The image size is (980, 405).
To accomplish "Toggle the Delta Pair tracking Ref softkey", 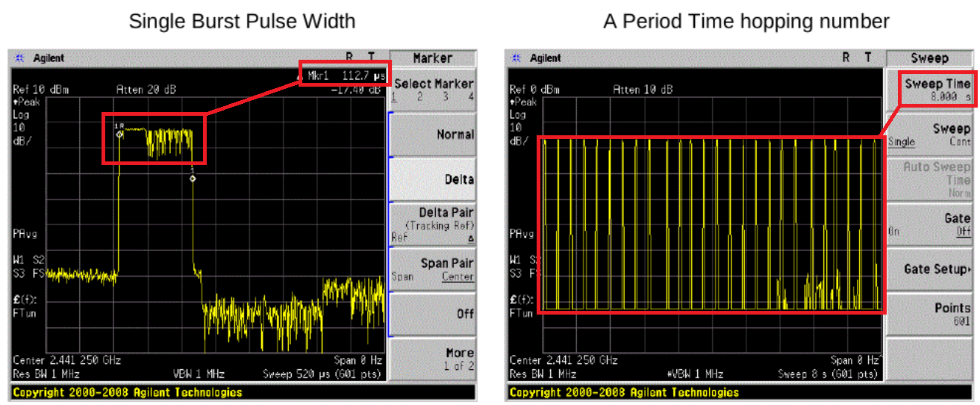I will [x=433, y=225].
